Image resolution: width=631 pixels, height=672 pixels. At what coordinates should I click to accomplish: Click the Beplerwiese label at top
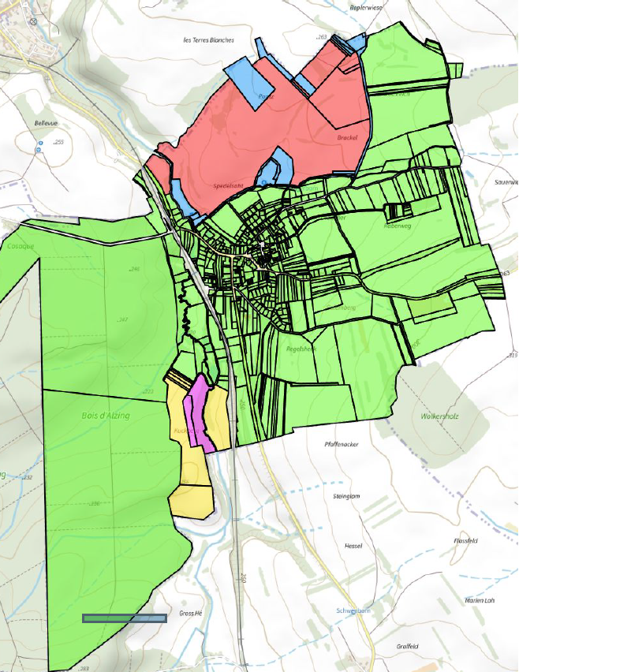[366, 7]
